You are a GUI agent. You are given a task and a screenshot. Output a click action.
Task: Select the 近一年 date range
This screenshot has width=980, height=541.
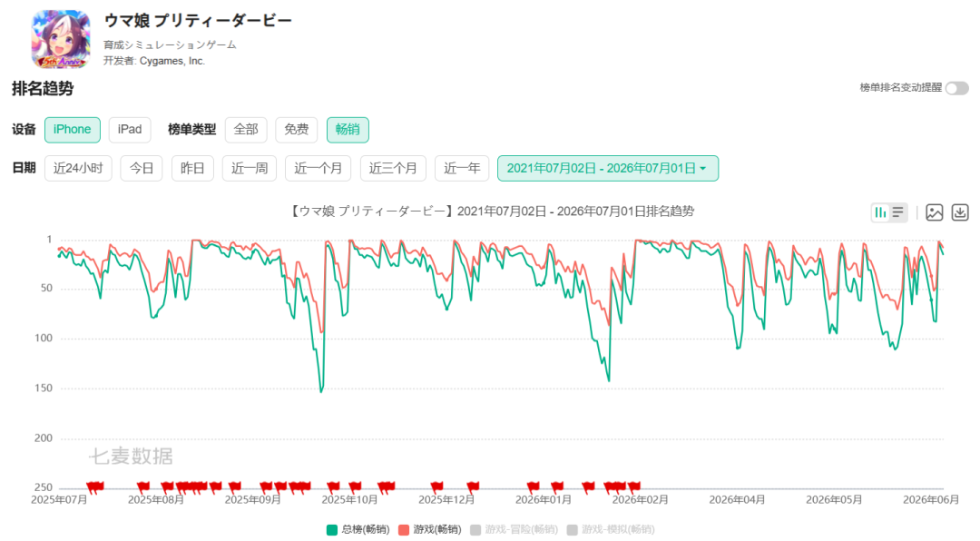click(462, 168)
